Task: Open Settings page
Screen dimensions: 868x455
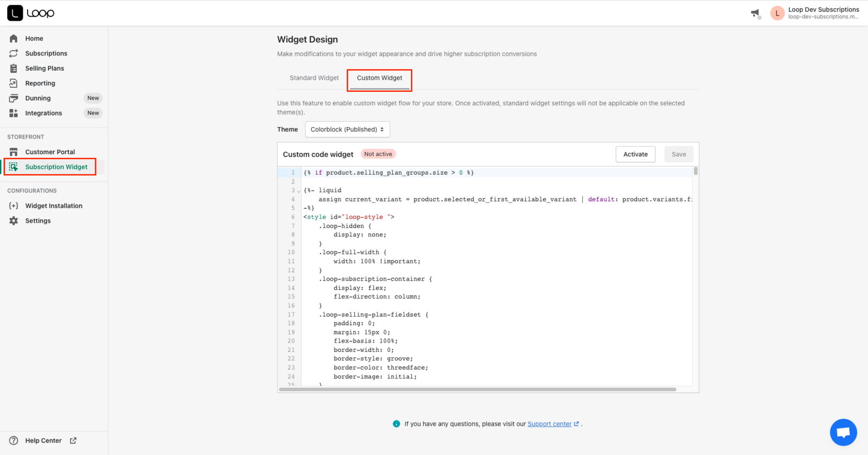Action: [38, 220]
